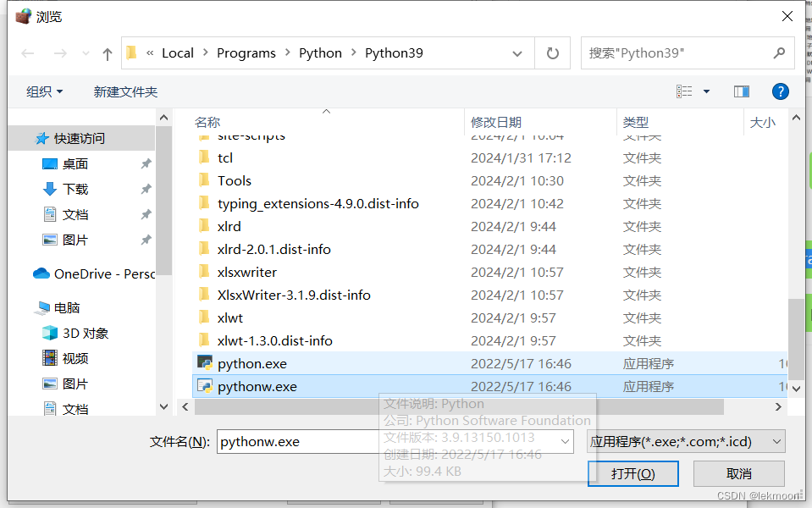Open the file type filter dropdown
This screenshot has height=508, width=812.
[x=686, y=442]
